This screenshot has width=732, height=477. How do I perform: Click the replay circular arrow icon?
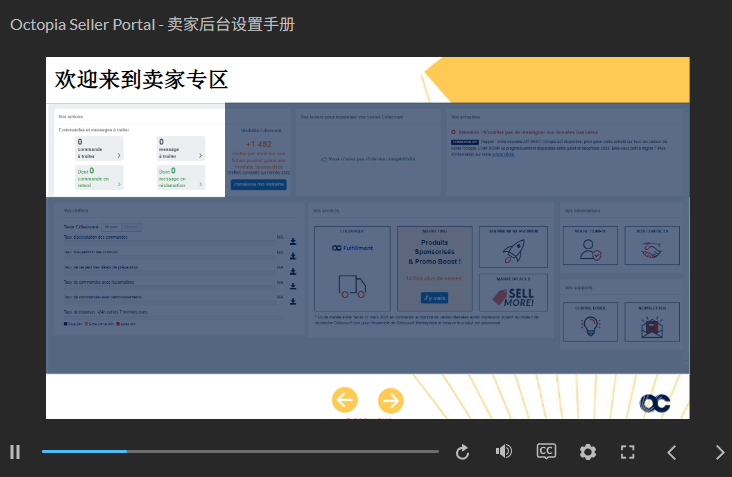pyautogui.click(x=462, y=452)
